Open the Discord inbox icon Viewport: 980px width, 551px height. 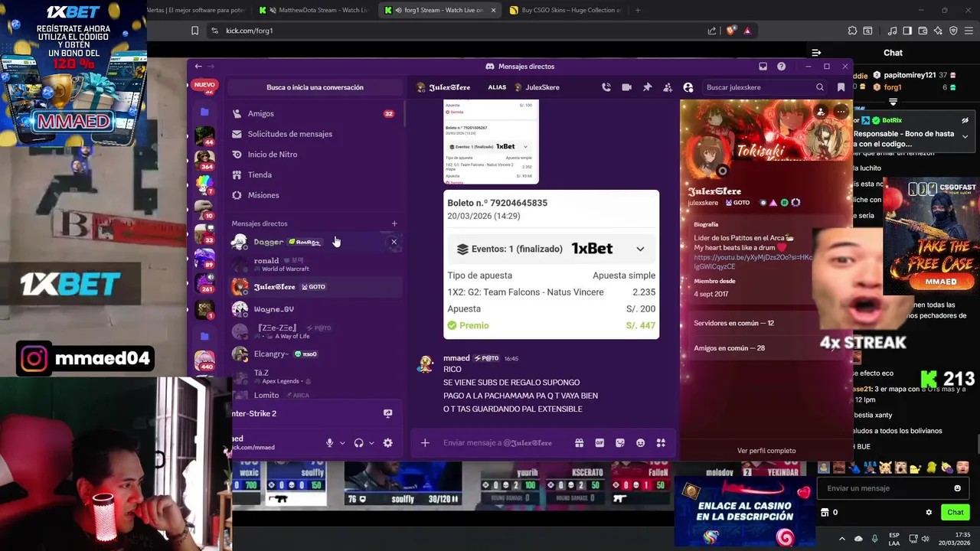(763, 67)
